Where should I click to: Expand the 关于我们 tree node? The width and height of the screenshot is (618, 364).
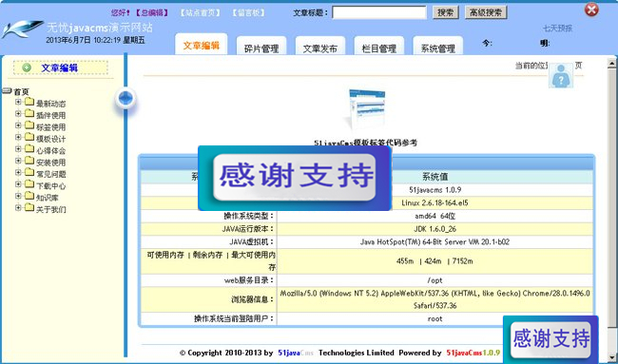[18, 207]
